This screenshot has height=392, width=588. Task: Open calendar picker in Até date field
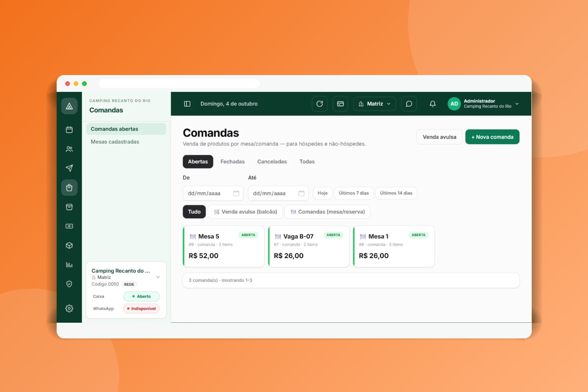point(301,193)
